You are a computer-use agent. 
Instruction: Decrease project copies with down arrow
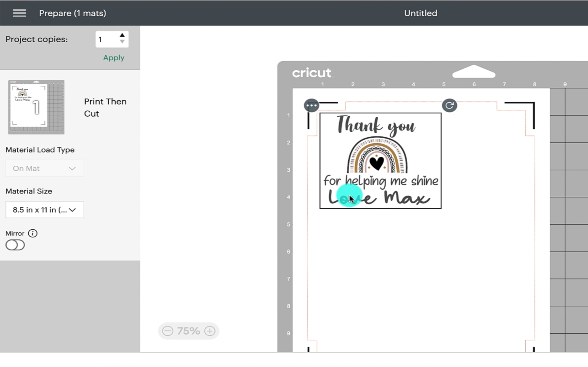pyautogui.click(x=122, y=42)
